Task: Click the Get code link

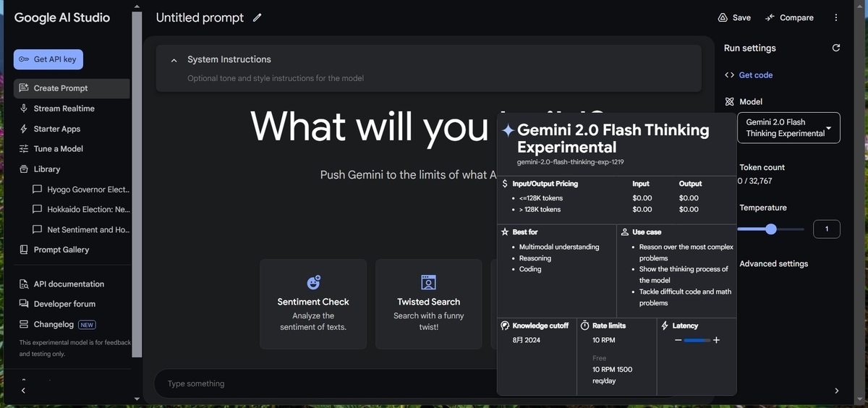Action: point(755,75)
